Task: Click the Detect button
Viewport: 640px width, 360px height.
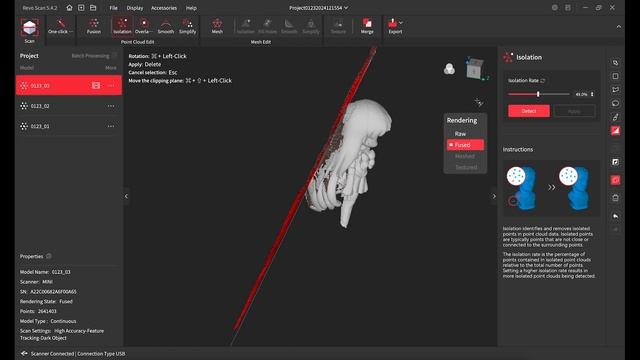Action: click(529, 111)
